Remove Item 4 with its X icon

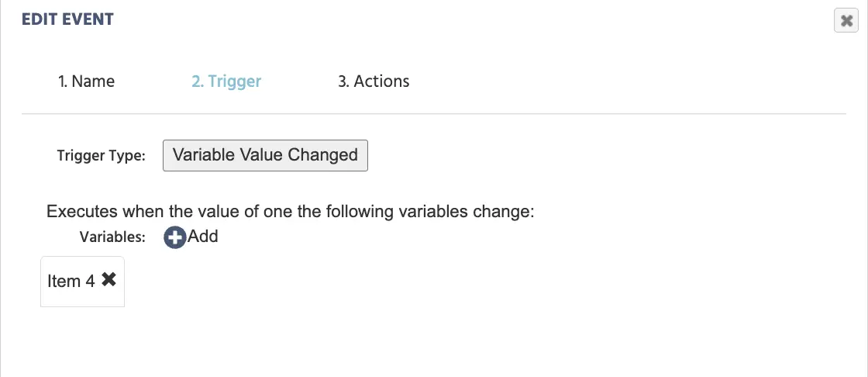point(109,280)
